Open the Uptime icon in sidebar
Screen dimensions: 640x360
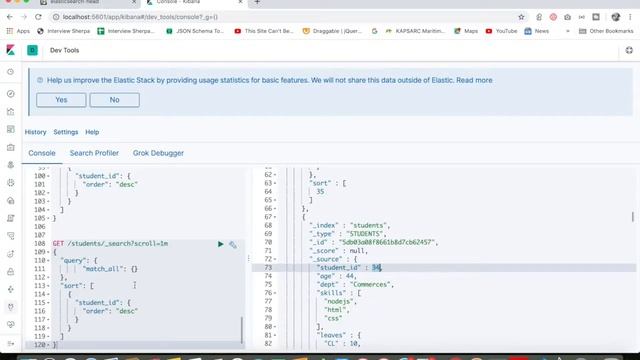point(11,254)
